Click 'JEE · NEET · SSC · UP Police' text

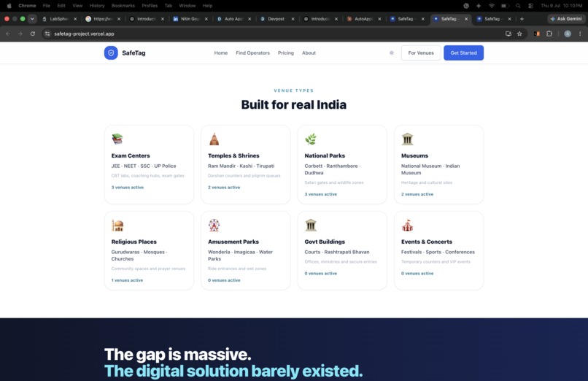coord(144,166)
